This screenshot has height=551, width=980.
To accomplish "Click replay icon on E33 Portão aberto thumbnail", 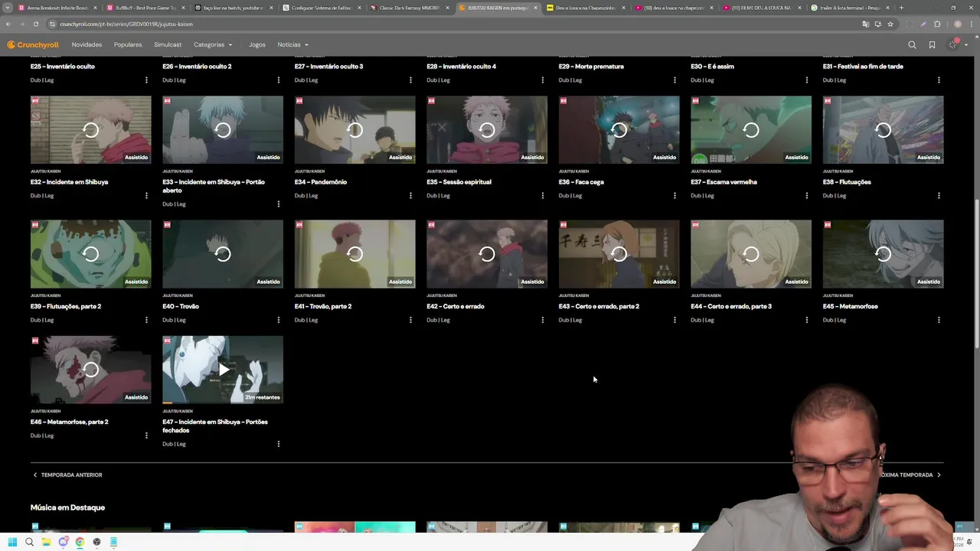I will [223, 130].
